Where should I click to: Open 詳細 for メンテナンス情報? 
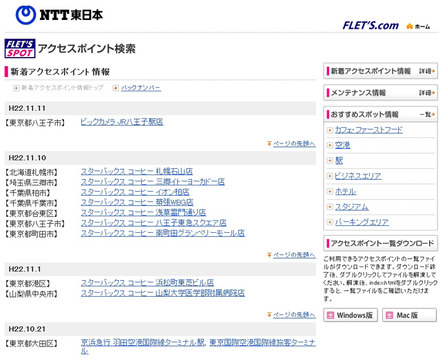click(427, 93)
